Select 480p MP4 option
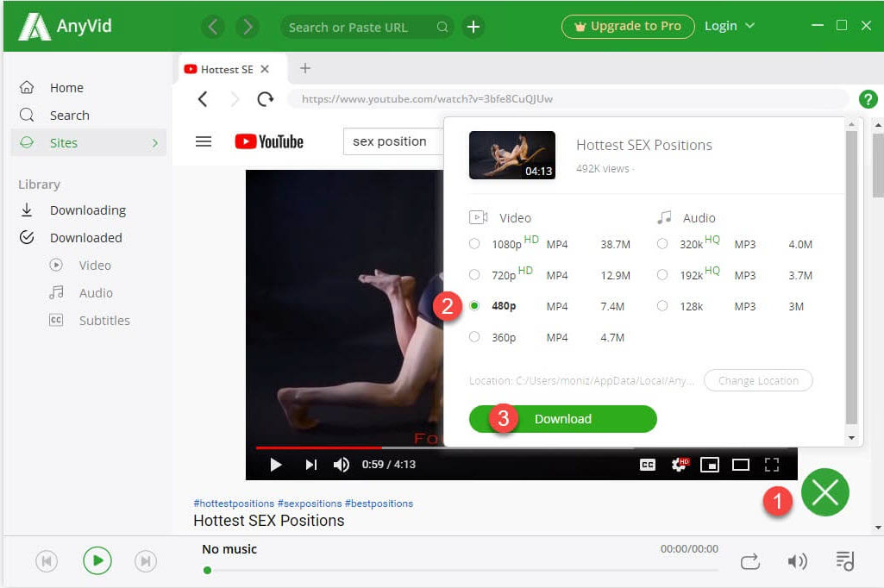The image size is (884, 588). click(x=474, y=305)
